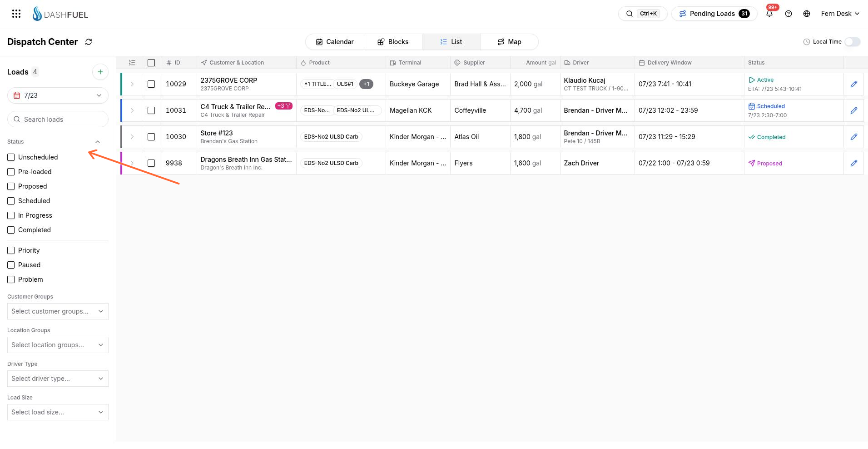868x449 pixels.
Task: Toggle the Local Time switch
Action: click(x=853, y=42)
